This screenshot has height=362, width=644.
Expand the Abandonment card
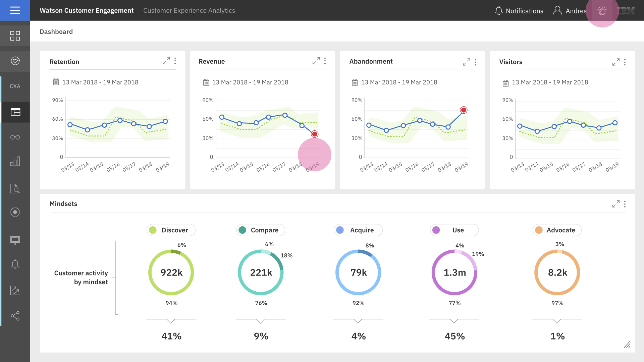point(466,62)
